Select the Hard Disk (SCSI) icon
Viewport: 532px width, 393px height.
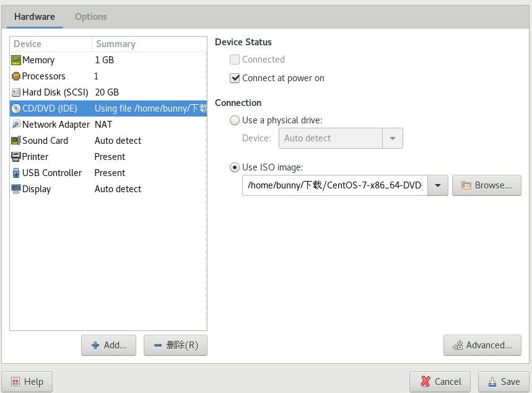click(x=16, y=92)
